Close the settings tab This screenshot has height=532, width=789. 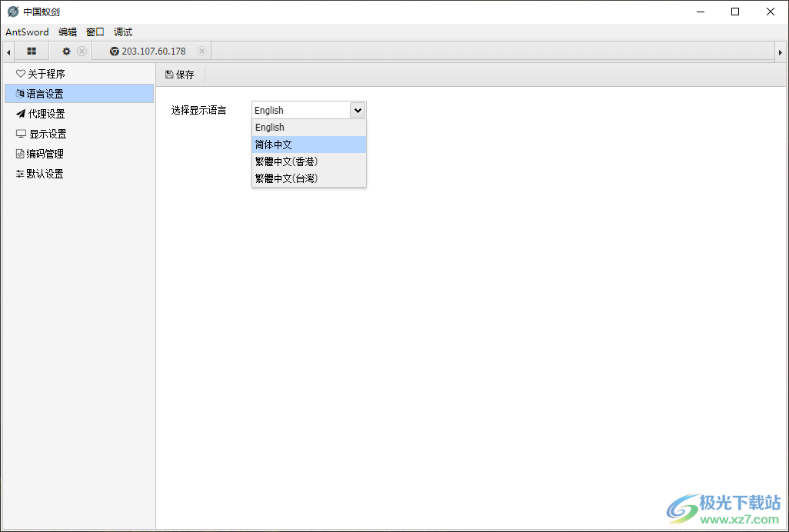82,52
